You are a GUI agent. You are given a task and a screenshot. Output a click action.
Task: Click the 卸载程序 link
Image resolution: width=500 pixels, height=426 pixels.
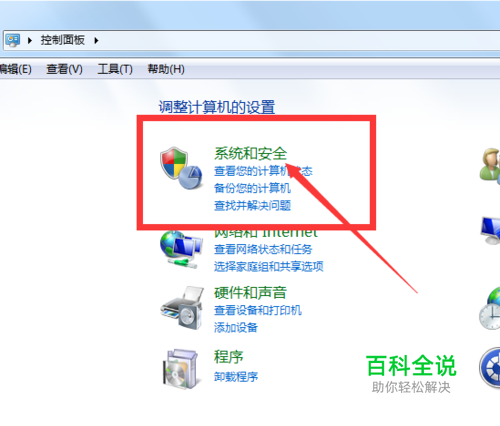click(x=236, y=377)
